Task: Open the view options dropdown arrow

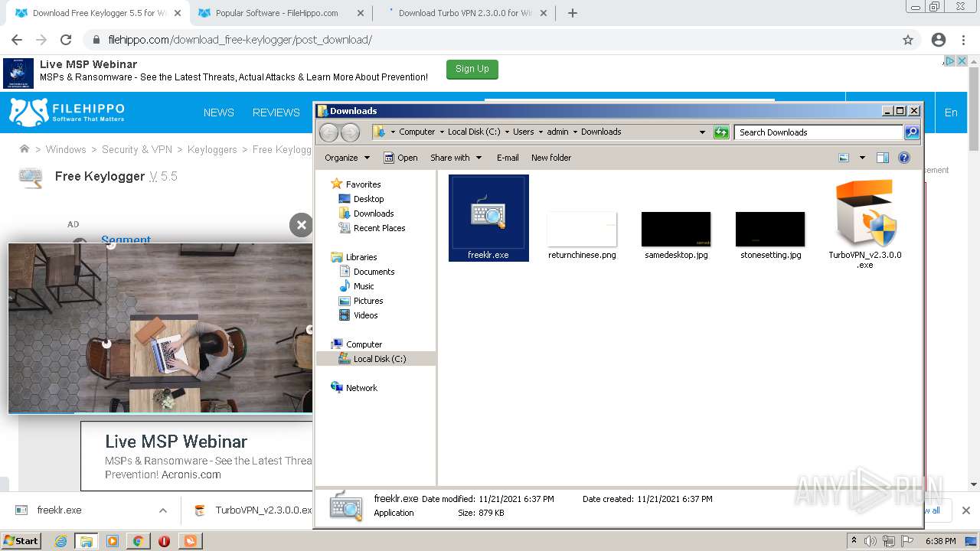Action: coord(862,158)
